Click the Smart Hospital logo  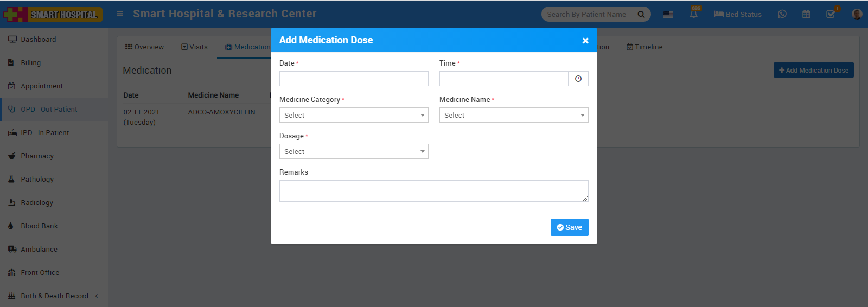point(53,14)
